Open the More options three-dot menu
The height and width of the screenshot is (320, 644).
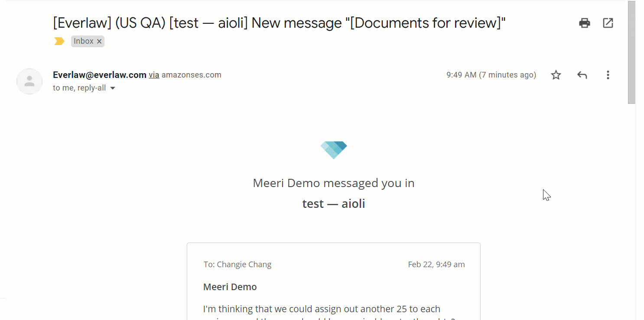[x=608, y=75]
